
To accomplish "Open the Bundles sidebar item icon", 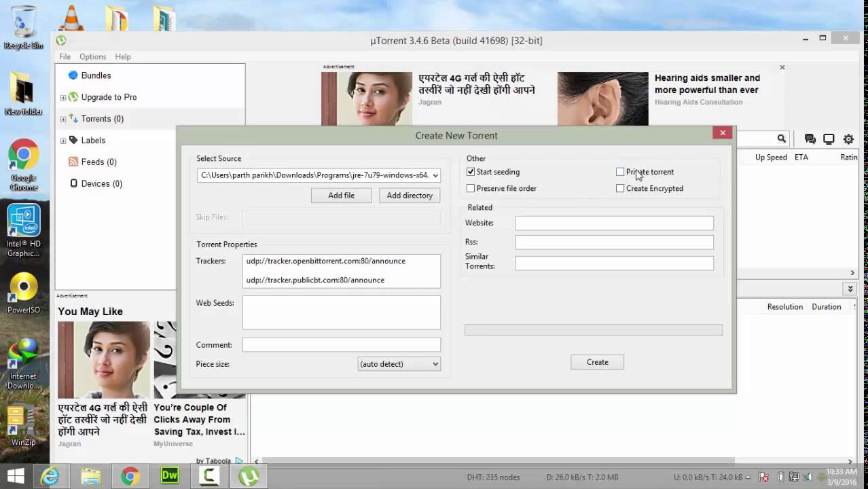I will (73, 75).
